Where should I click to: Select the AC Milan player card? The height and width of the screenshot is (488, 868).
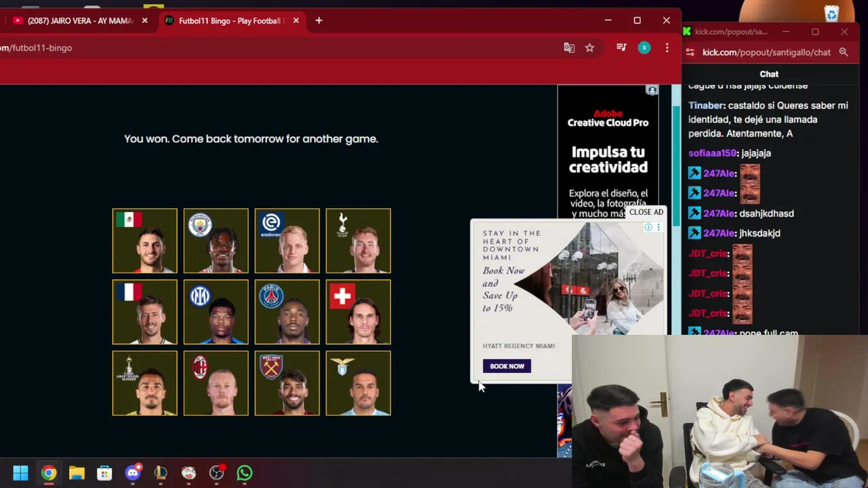(x=216, y=383)
